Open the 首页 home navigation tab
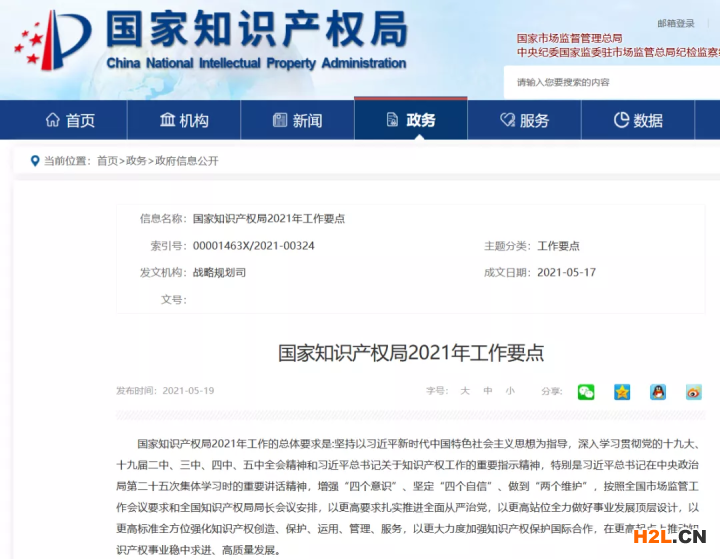 pos(70,120)
